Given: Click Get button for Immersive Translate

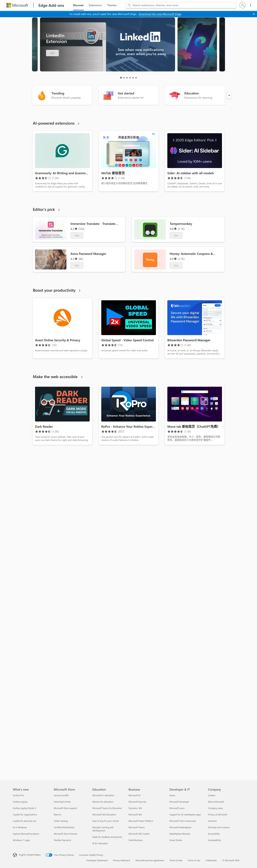Looking at the screenshot, I should click(77, 235).
